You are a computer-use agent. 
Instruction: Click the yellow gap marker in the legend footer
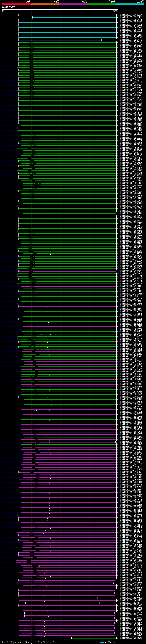[x=19, y=642]
